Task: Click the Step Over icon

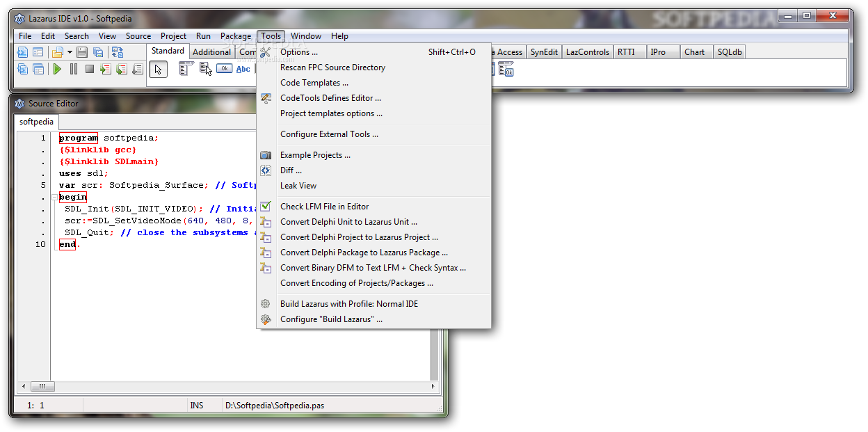Action: 122,69
